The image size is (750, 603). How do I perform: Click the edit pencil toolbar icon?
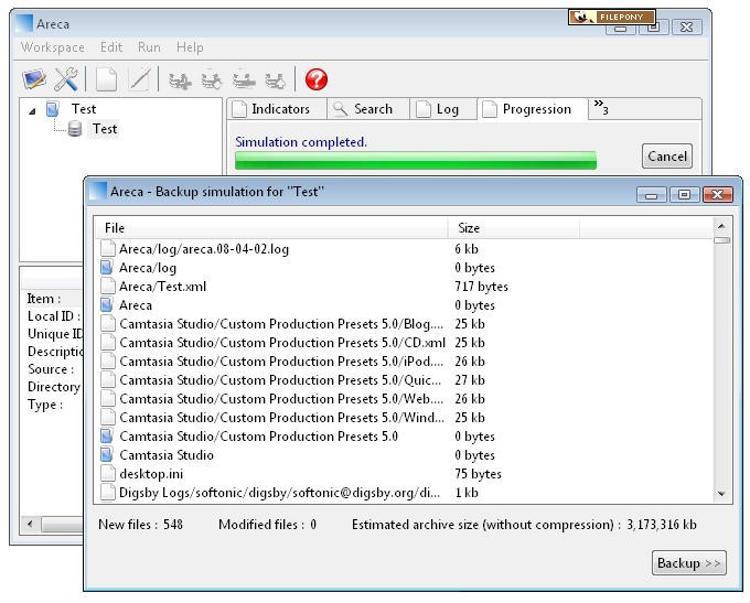(139, 79)
